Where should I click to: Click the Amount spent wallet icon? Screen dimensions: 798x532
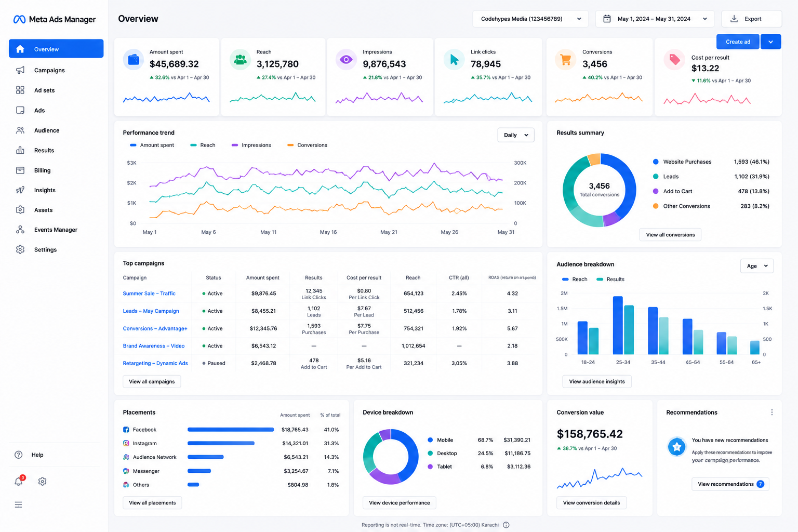tap(134, 60)
